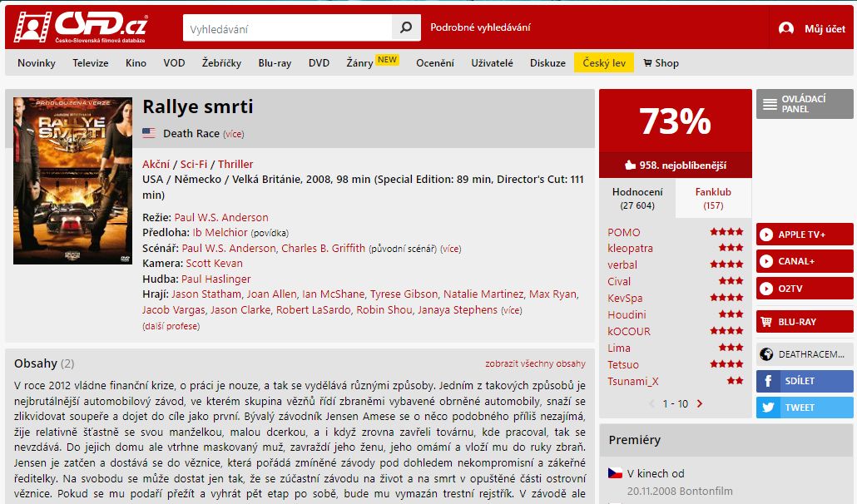Click the Canal+ play icon
Viewport: 857px width, 504px height.
coord(766,261)
